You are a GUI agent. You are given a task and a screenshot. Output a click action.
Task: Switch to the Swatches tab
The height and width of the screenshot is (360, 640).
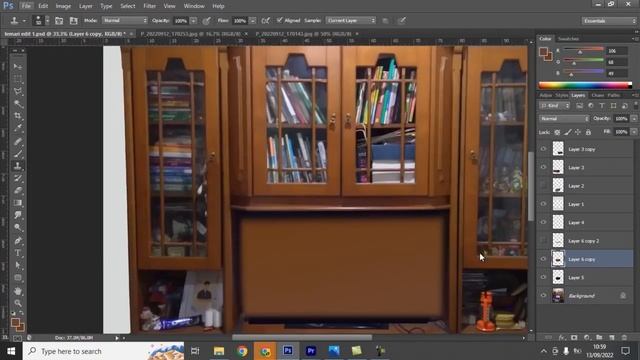click(x=568, y=39)
